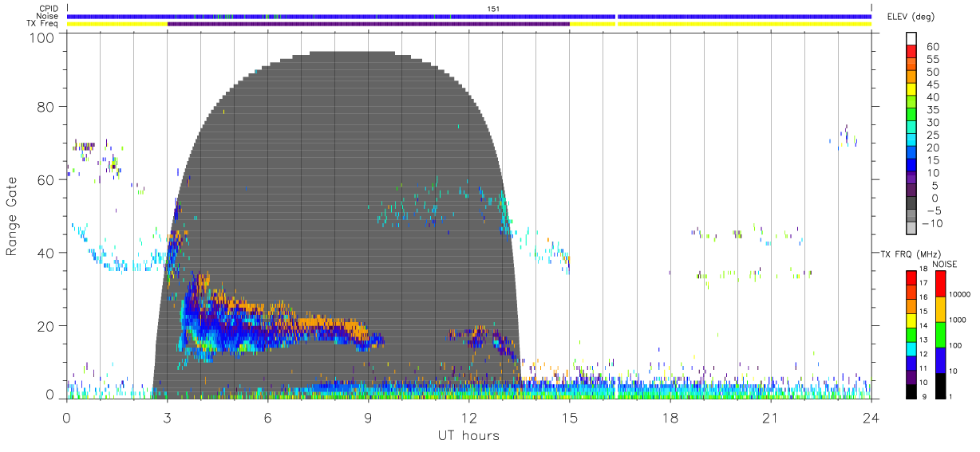
Task: Click the red top segment of NOISE colorbar
Action: [x=939, y=283]
